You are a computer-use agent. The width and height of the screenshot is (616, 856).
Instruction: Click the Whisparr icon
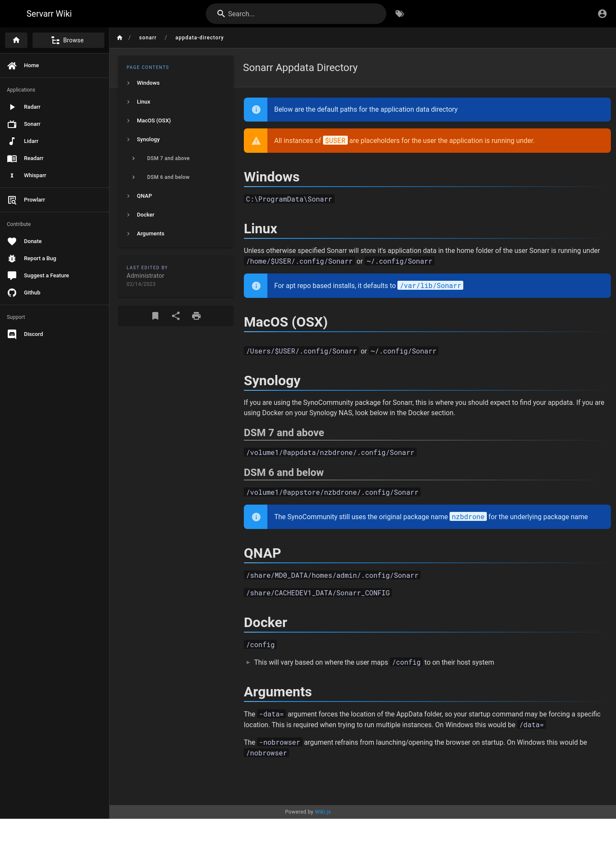coord(12,175)
